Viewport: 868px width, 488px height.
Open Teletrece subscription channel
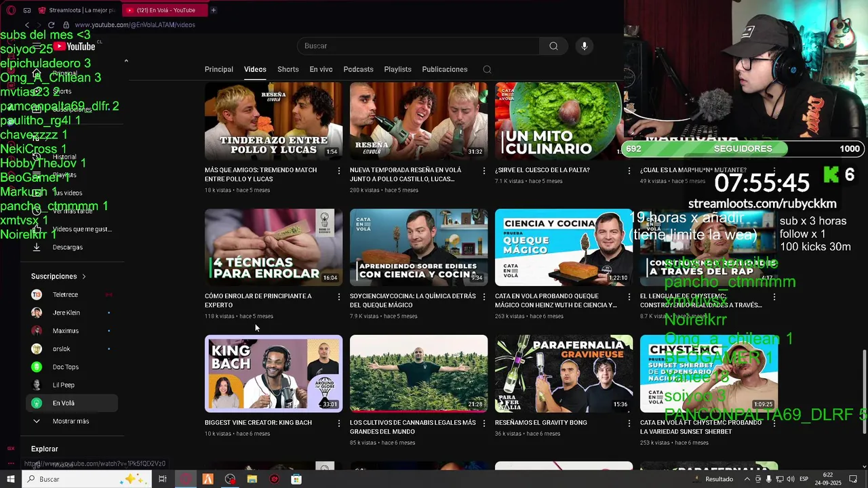coord(72,295)
